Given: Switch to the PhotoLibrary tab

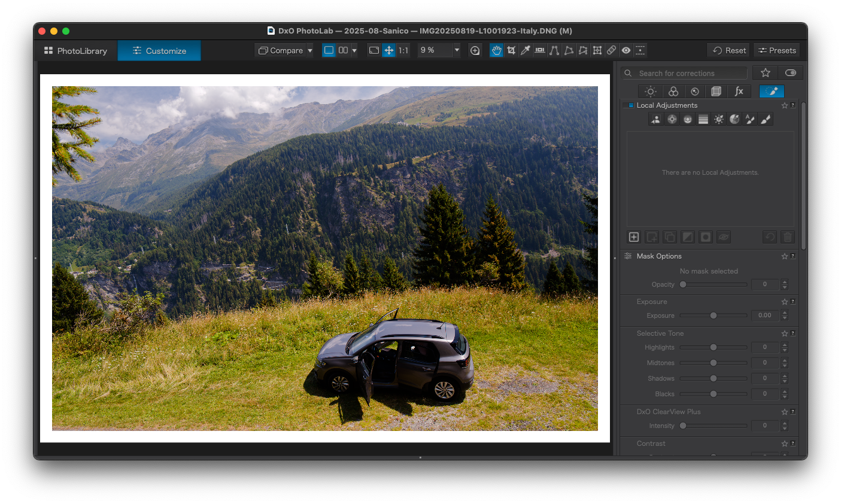Looking at the screenshot, I should (x=75, y=51).
